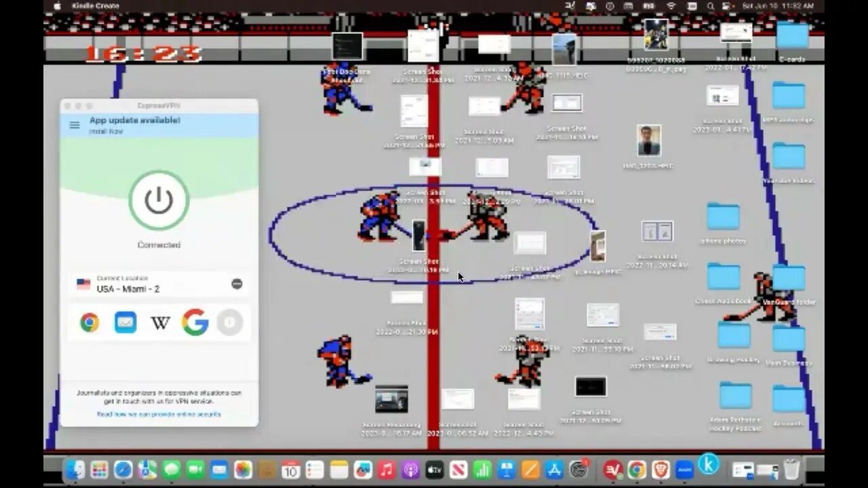This screenshot has height=488, width=868.
Task: Open Maps from the Dock
Action: (x=147, y=470)
